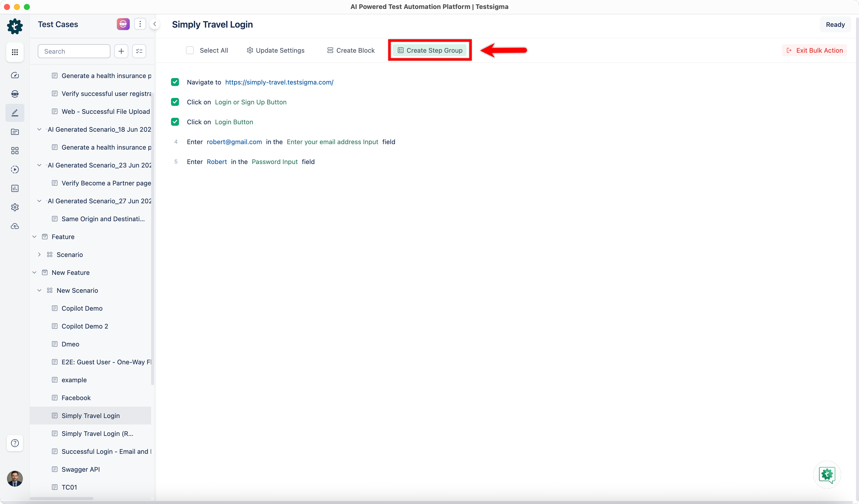Screen dimensions: 859x504
Task: Open the reports chart icon in sidebar
Action: point(15,188)
